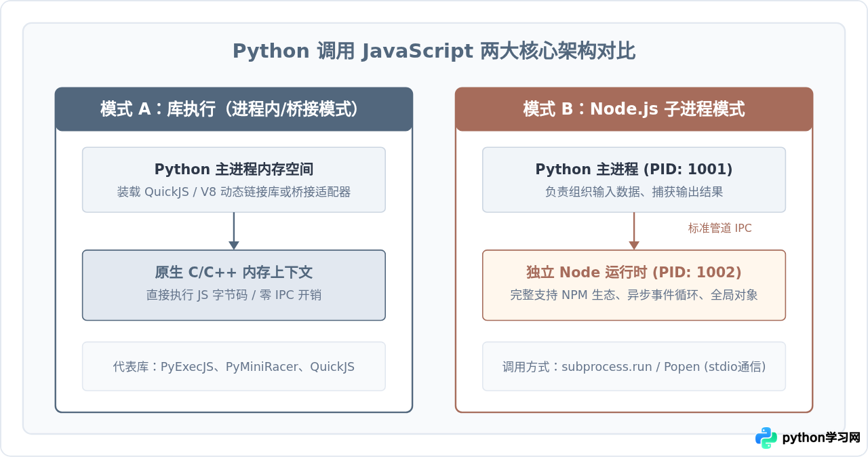Click text '代表库：PyExecJS、PyMiniRacer、QuickJS'
The image size is (868, 457).
click(x=234, y=367)
